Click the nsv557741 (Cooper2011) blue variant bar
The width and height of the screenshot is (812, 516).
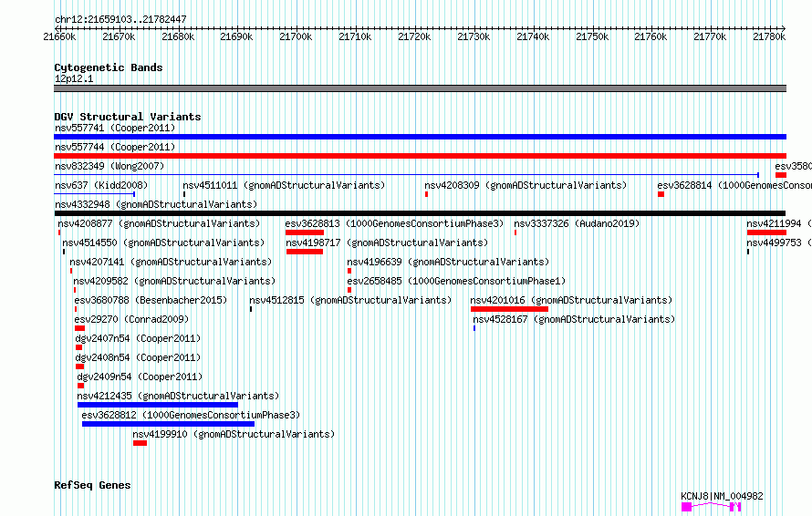click(420, 137)
